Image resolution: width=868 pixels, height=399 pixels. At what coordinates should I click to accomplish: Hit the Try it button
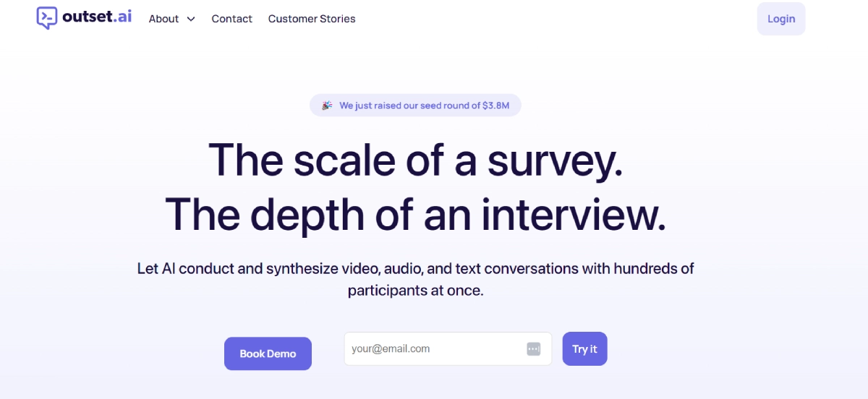click(584, 349)
